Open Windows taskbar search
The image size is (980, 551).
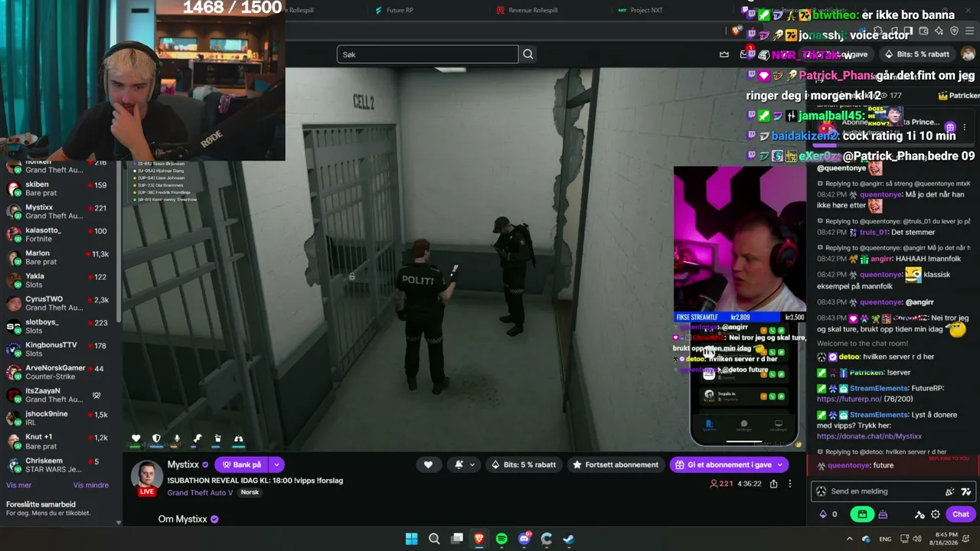coord(434,539)
